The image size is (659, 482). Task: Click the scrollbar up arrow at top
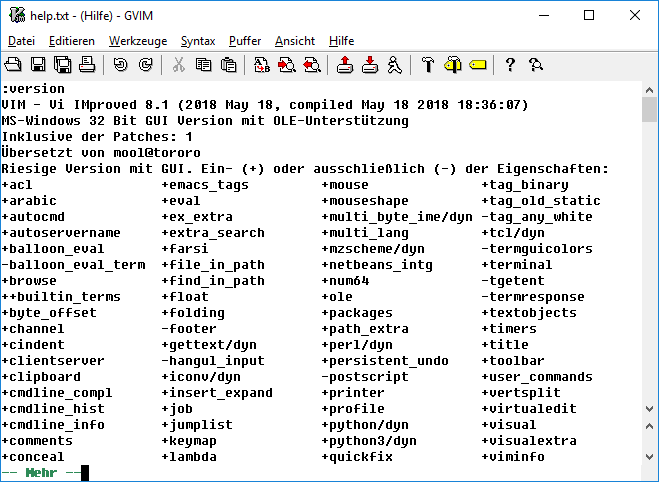[649, 90]
